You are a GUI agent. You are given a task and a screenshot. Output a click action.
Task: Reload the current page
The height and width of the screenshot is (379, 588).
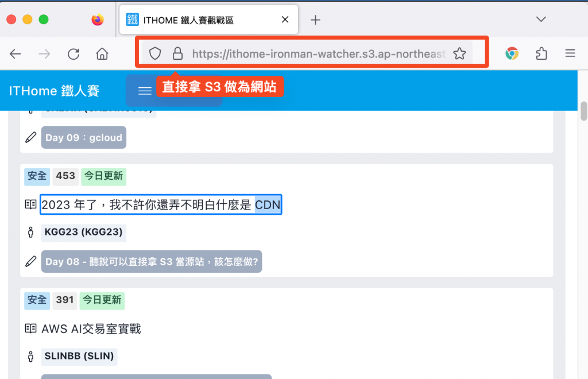tap(73, 54)
